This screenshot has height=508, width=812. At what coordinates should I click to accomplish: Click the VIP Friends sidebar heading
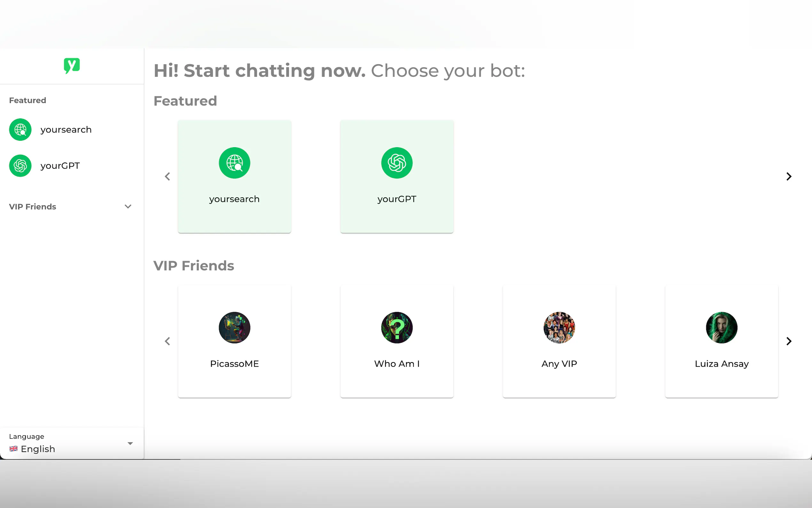tap(33, 207)
